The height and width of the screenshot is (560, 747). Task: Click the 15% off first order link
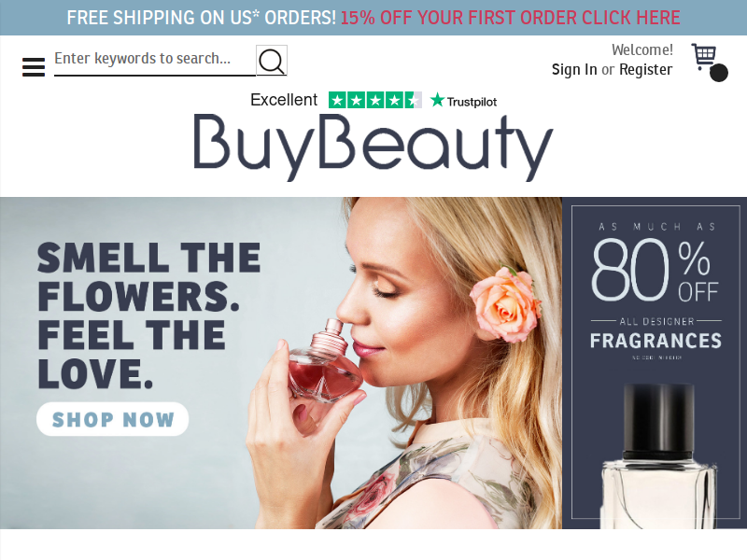click(510, 18)
